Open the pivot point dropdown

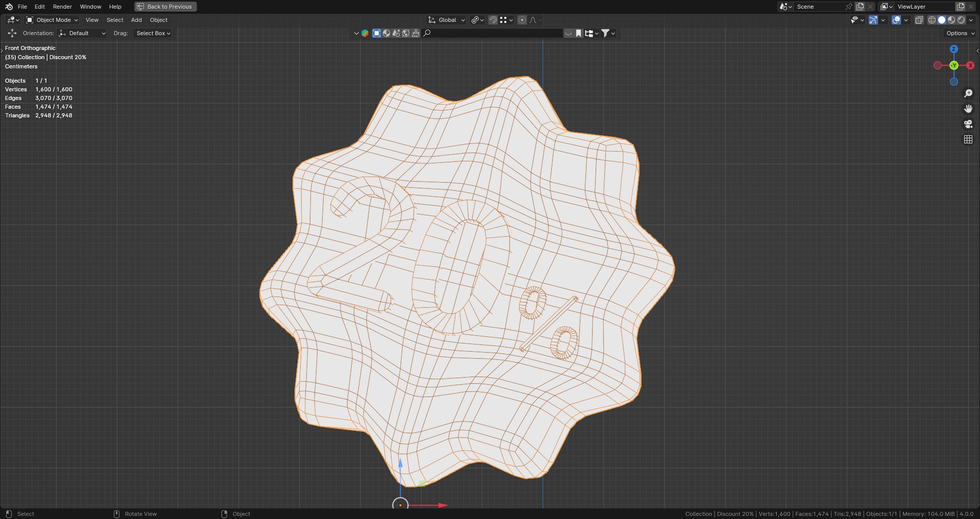coord(478,20)
